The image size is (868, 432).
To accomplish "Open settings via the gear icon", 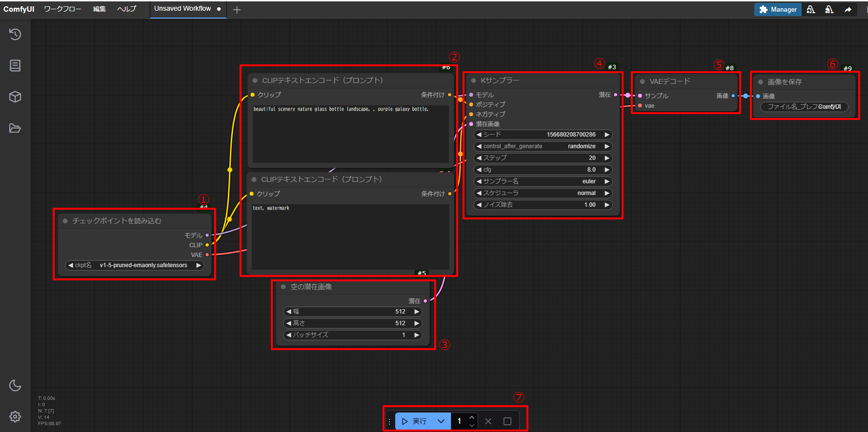I will point(15,416).
